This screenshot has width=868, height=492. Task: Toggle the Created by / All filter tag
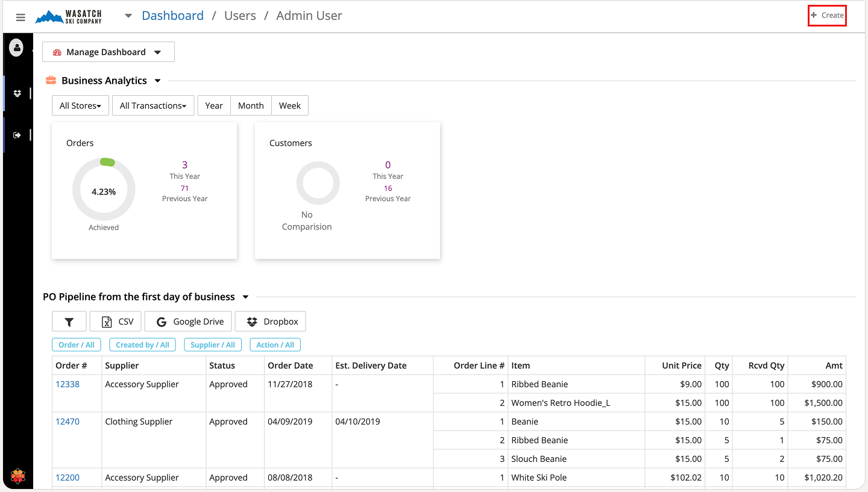pos(143,345)
